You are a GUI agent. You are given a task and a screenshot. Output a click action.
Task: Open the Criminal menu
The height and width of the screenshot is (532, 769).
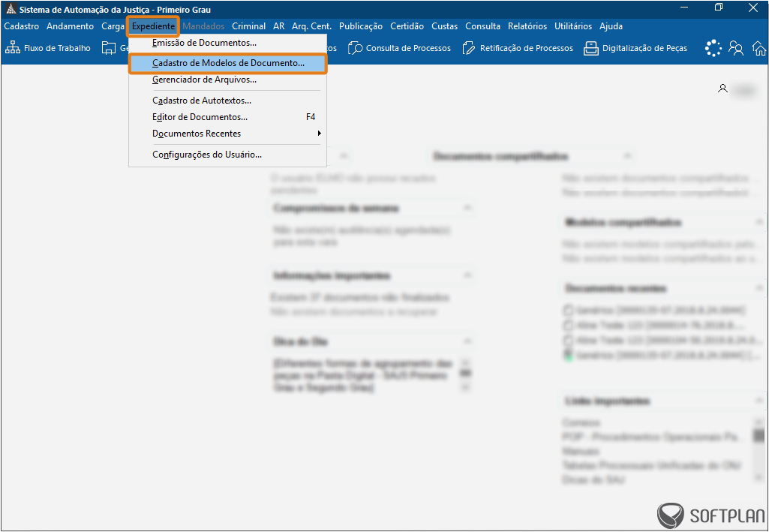coord(248,26)
